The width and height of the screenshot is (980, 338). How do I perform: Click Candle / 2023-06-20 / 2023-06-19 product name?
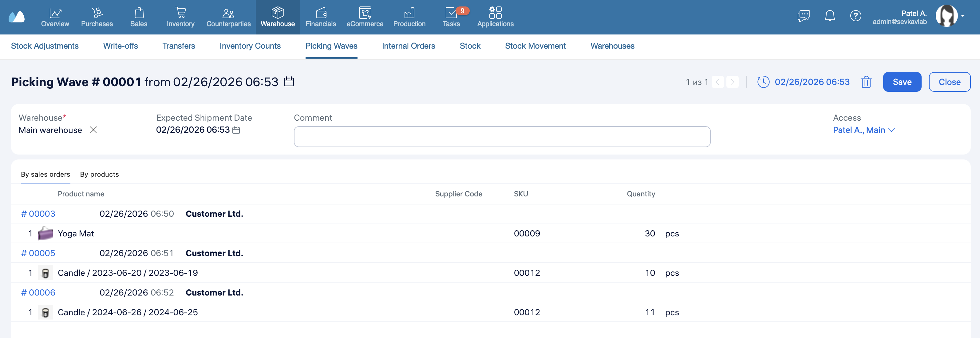click(x=128, y=273)
